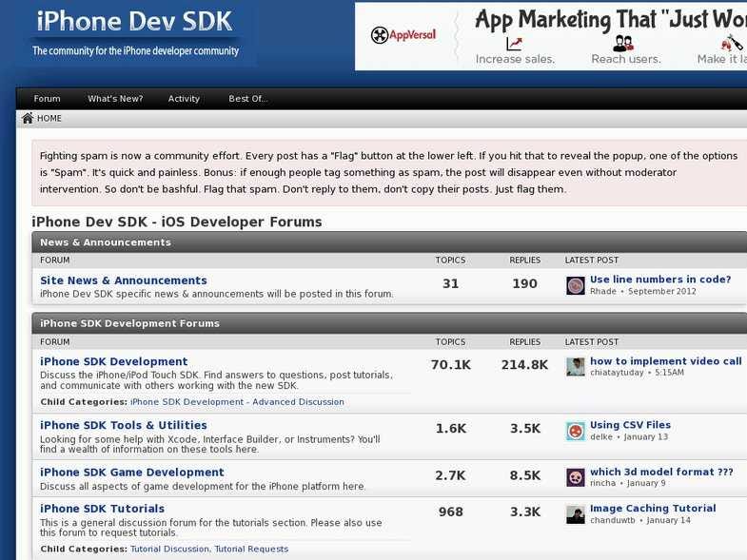The width and height of the screenshot is (747, 560).
Task: Click username delke under Using CSV Files
Action: coord(601,437)
